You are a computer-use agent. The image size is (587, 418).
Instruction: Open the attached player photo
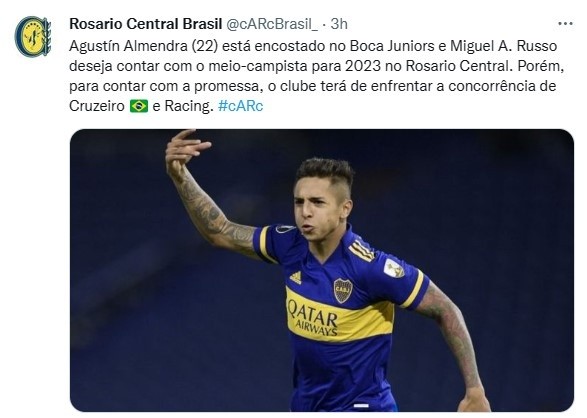[x=322, y=270]
